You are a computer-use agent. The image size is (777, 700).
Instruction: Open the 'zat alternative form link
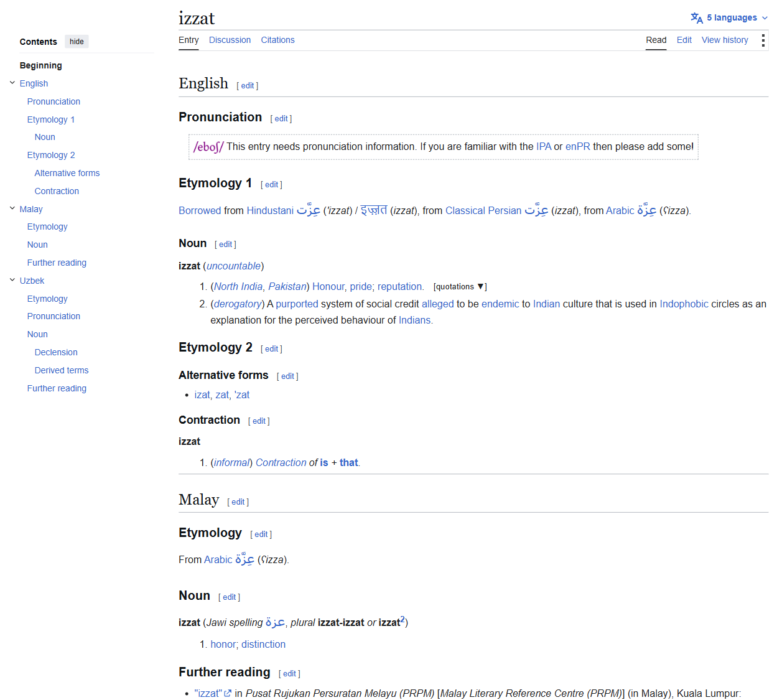242,394
